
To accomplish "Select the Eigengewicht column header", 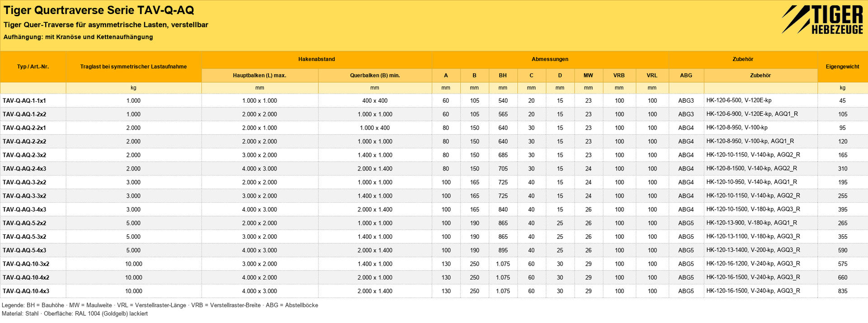I will point(842,66).
